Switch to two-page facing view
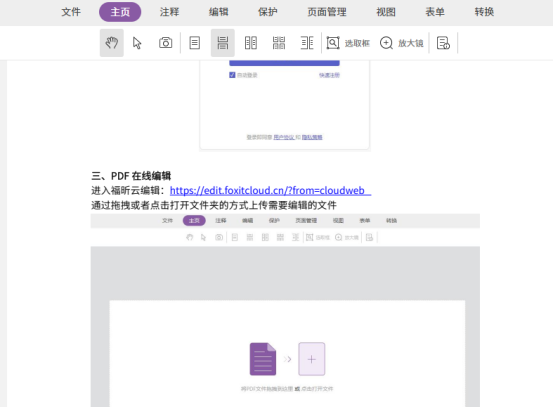This screenshot has height=408, width=554. point(251,43)
